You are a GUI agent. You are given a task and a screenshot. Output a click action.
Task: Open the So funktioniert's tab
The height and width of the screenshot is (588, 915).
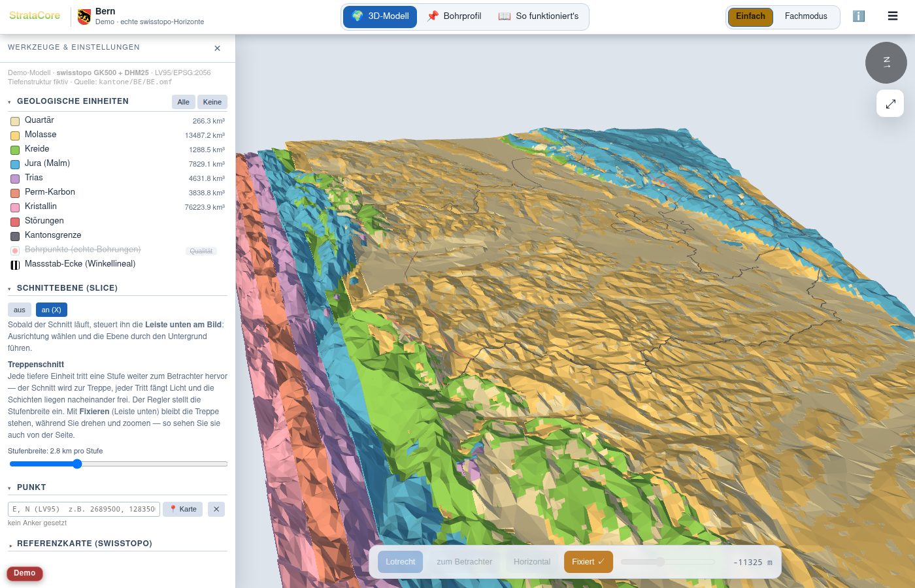point(539,16)
